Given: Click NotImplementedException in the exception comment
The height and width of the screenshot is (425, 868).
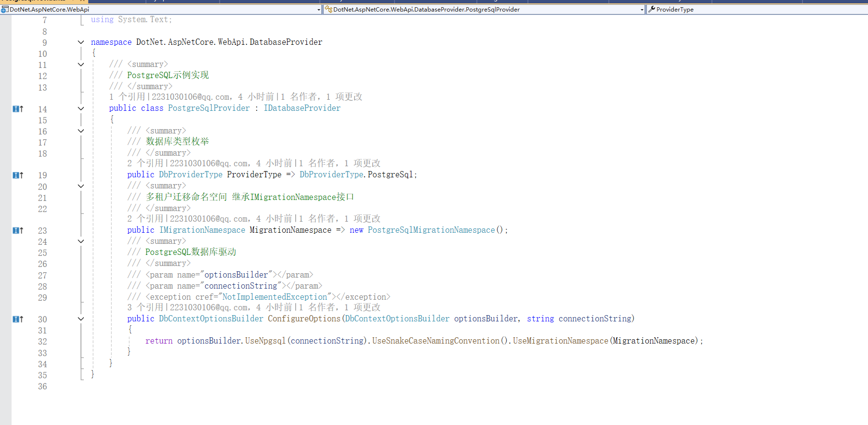Looking at the screenshot, I should click(x=275, y=297).
